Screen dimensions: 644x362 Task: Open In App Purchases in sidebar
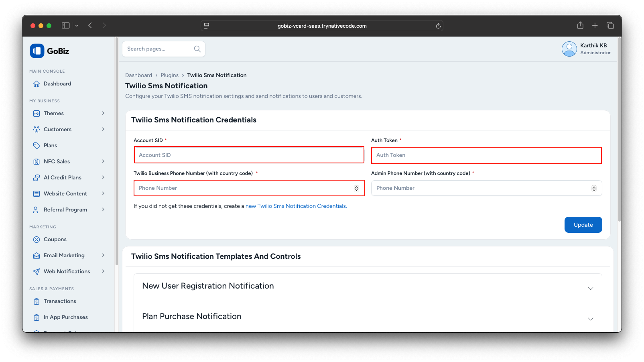66,317
